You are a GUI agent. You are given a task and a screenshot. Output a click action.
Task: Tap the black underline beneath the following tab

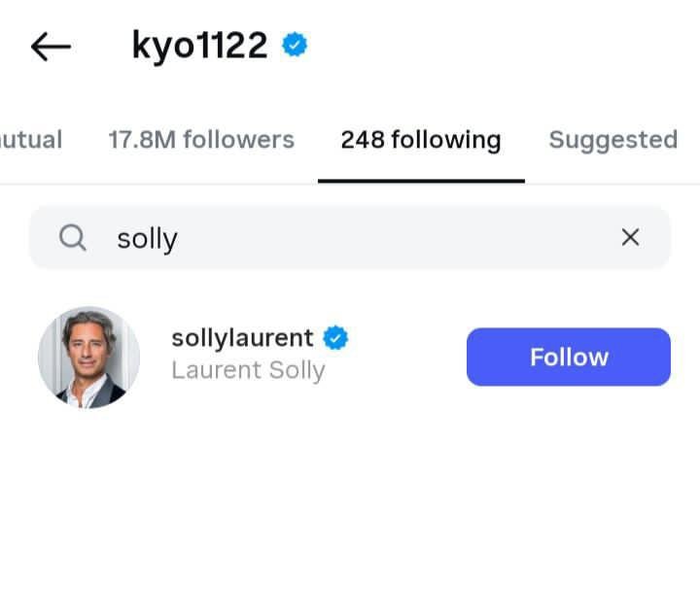coord(421,181)
